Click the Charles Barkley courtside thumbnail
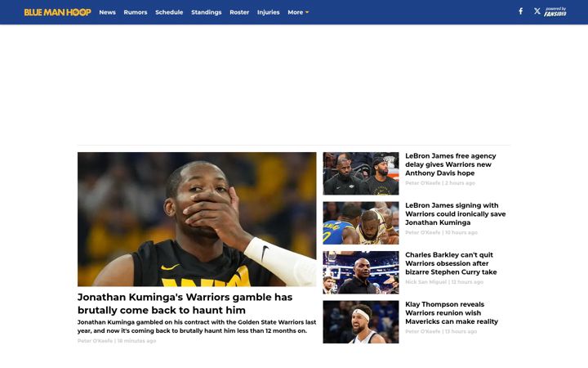The height and width of the screenshot is (368, 588). point(361,272)
